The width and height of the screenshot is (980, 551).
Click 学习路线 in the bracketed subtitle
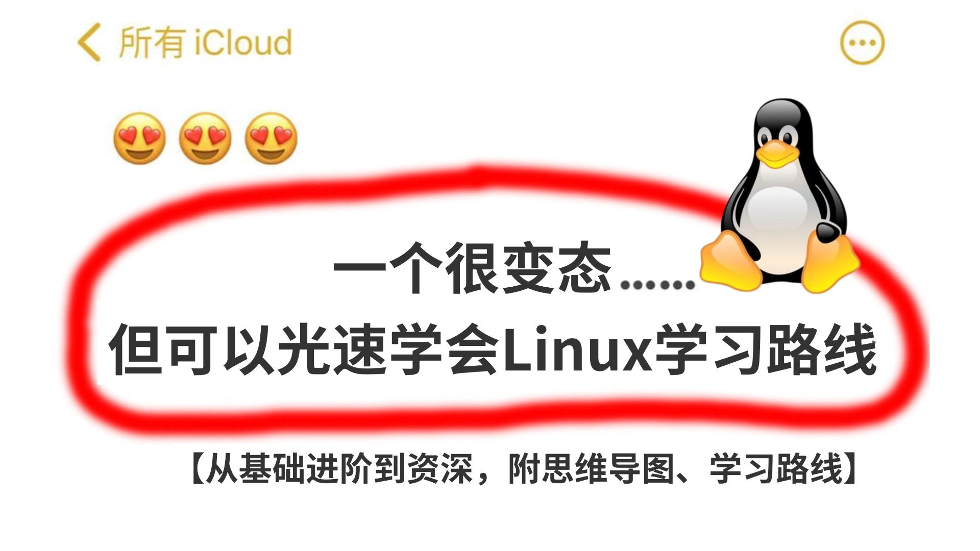click(x=776, y=468)
